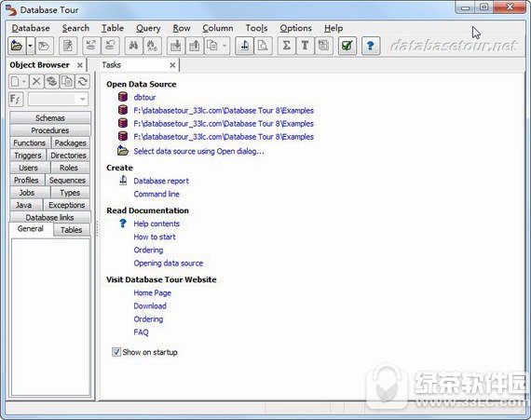Viewport: 531px width, 420px height.
Task: Click the Sigma calculate totals icon
Action: click(x=287, y=46)
